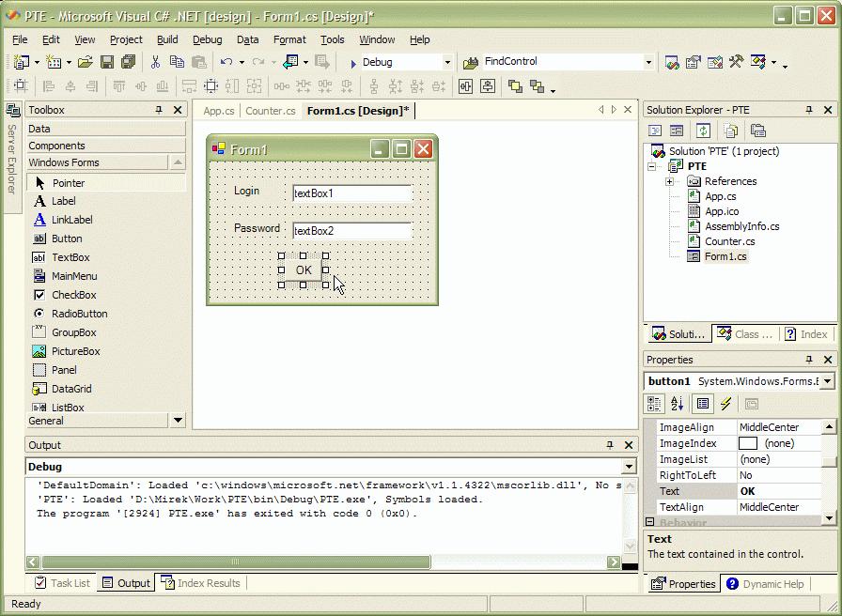The image size is (842, 616).
Task: Show the Events lightning icon in Properties
Action: click(726, 404)
